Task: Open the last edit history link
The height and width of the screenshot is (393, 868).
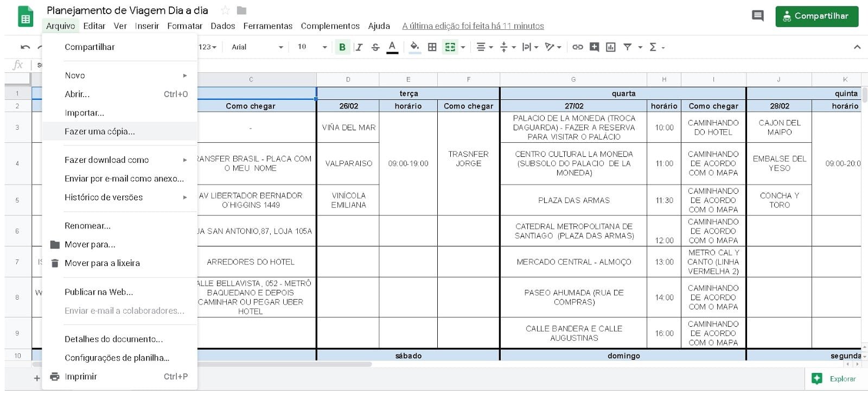Action: 473,26
